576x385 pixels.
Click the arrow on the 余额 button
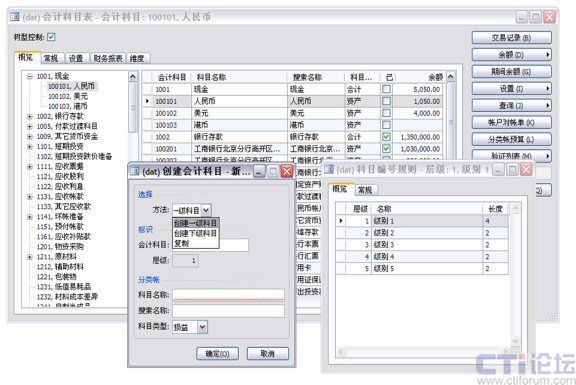(x=547, y=55)
